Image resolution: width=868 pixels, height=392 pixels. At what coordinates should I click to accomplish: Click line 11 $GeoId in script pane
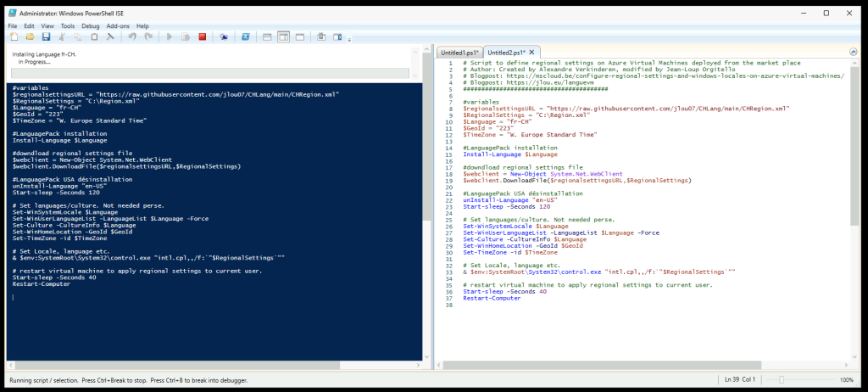click(488, 128)
